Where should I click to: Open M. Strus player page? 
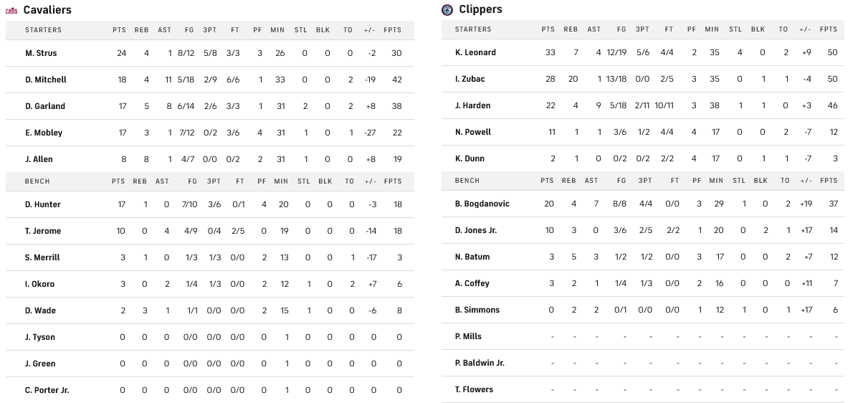(x=41, y=53)
